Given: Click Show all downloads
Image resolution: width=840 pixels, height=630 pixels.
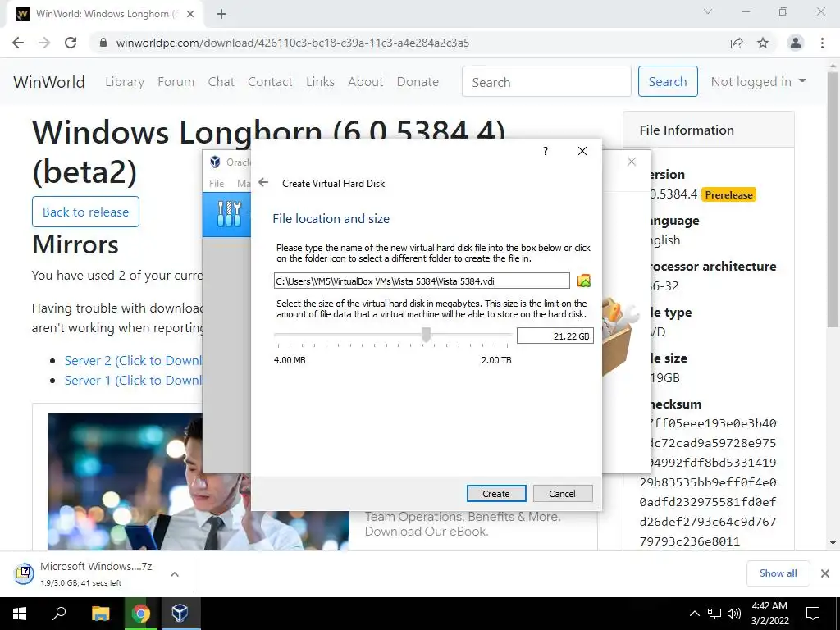Looking at the screenshot, I should (x=778, y=573).
